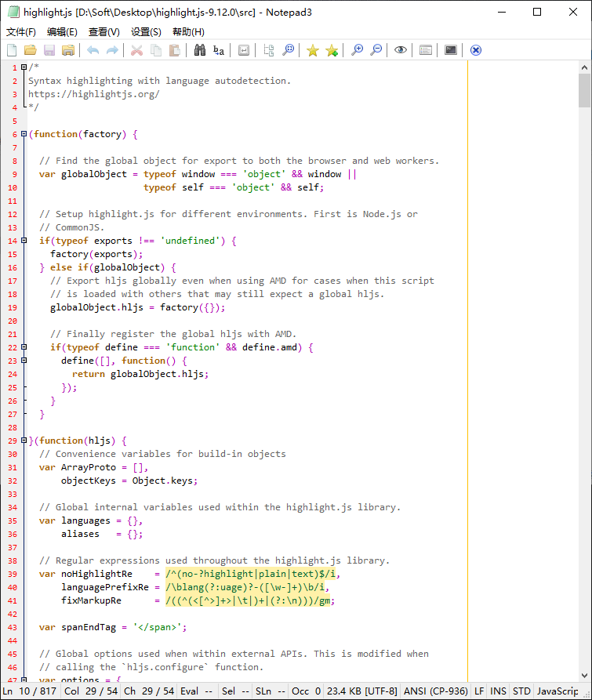This screenshot has width=592, height=700.
Task: Click the Open file folder icon
Action: point(31,50)
